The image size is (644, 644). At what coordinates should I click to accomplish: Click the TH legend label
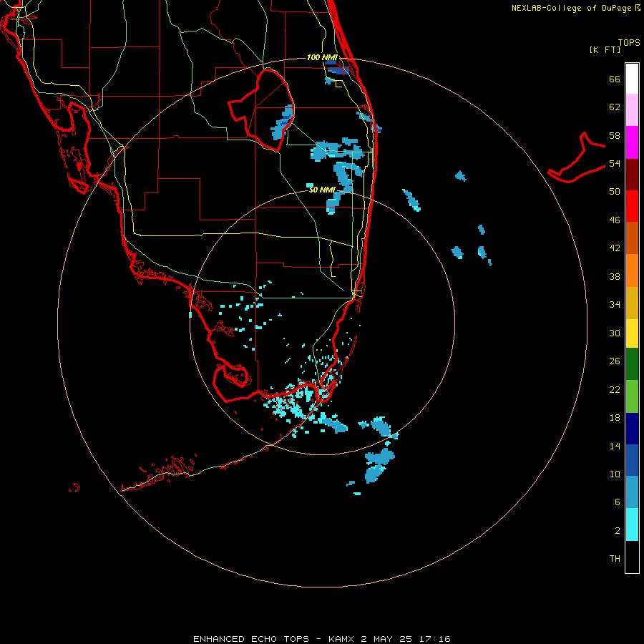coord(615,559)
